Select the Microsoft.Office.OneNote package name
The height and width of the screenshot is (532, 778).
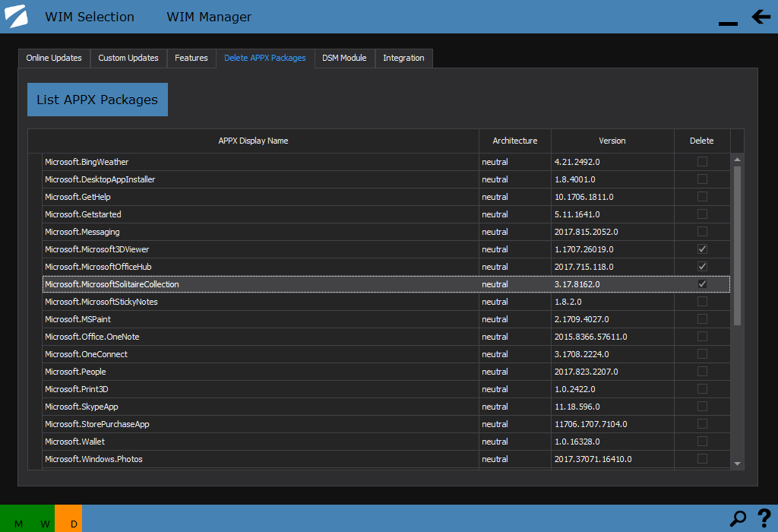(x=92, y=337)
